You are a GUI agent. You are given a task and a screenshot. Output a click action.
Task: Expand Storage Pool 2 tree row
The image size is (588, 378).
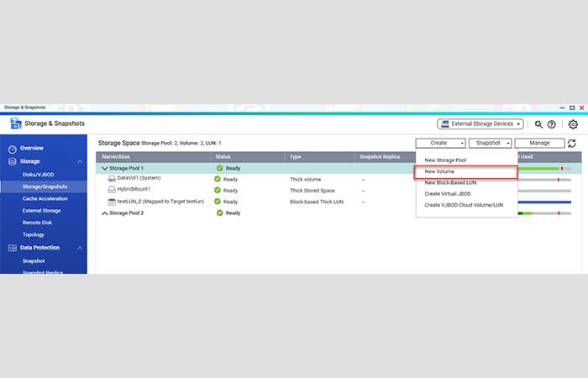[x=105, y=213]
